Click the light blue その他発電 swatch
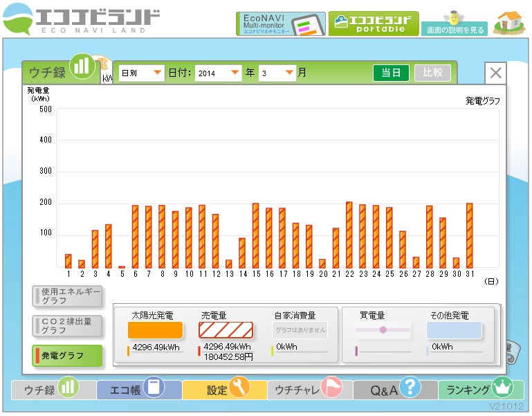This screenshot has width=532, height=416. click(454, 329)
